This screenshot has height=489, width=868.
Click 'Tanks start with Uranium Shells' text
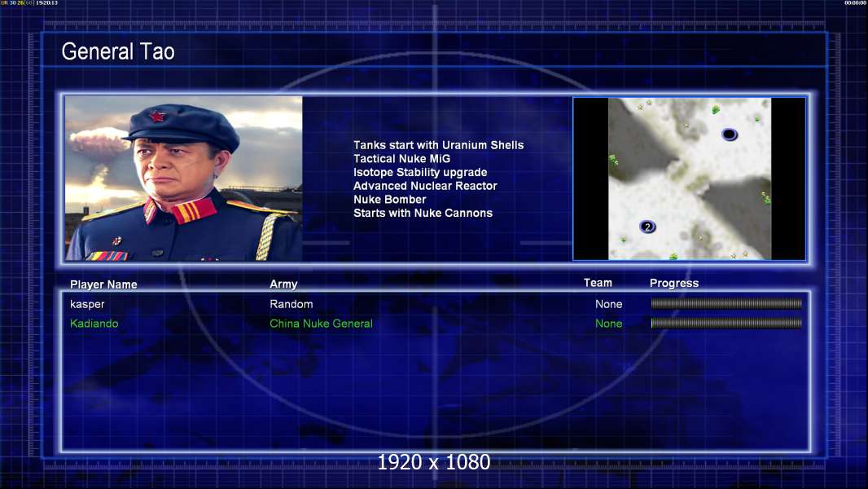(x=438, y=145)
